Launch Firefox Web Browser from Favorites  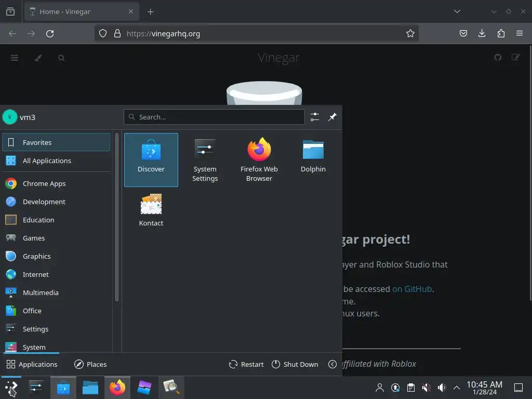[259, 160]
